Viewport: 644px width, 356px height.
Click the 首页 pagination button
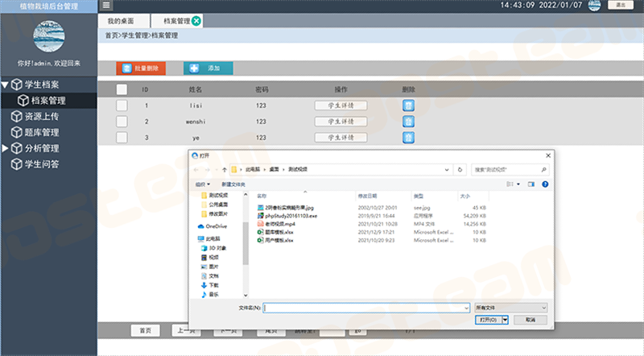(146, 330)
